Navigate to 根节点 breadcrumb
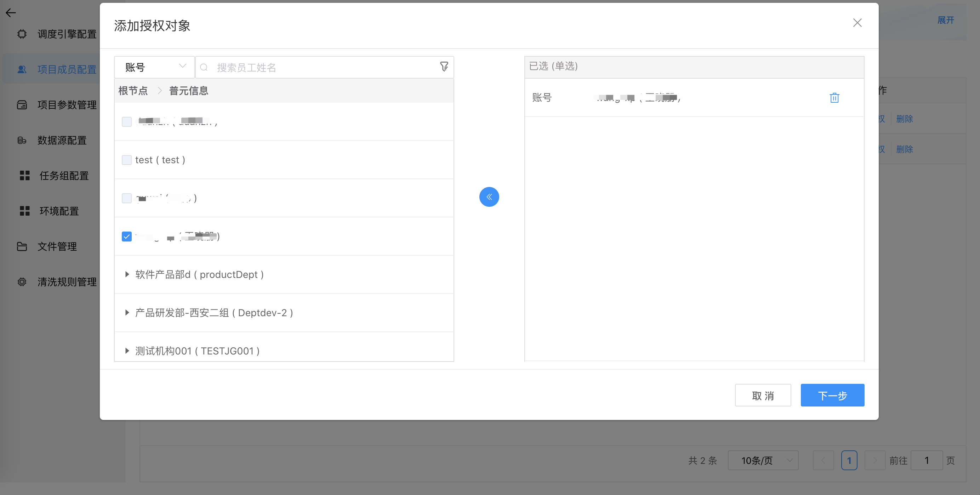This screenshot has height=495, width=980. tap(132, 91)
